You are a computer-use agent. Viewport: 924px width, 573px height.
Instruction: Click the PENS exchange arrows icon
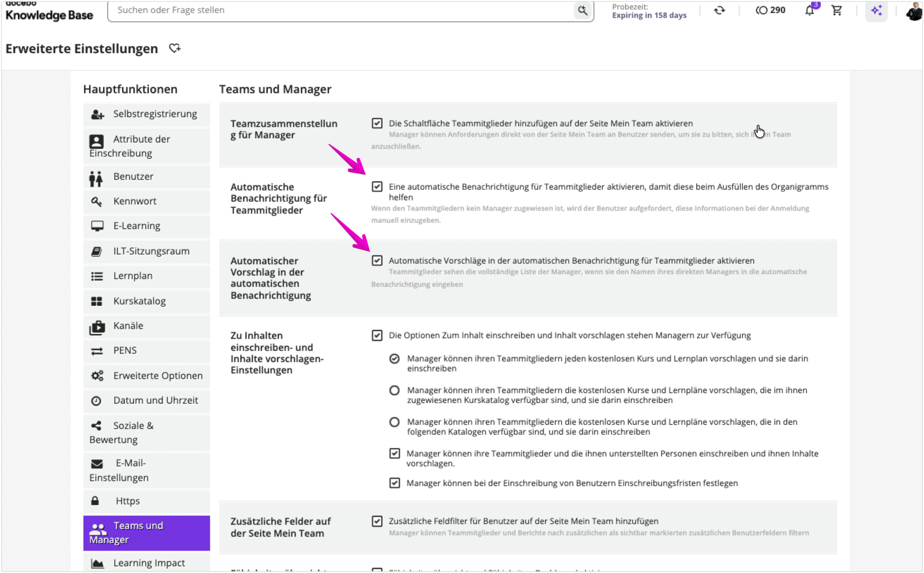[97, 351]
